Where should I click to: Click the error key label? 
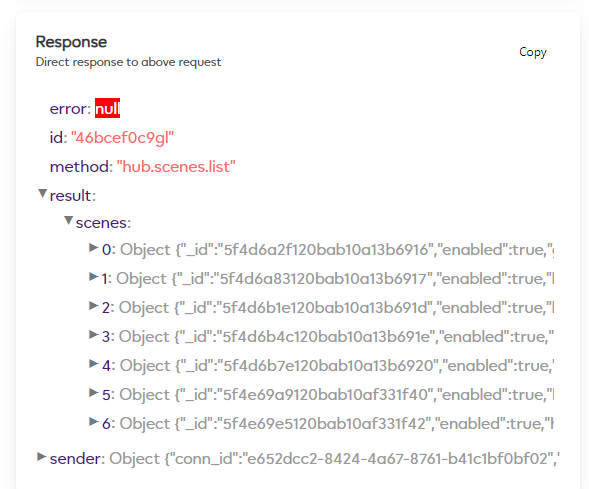tap(70, 109)
